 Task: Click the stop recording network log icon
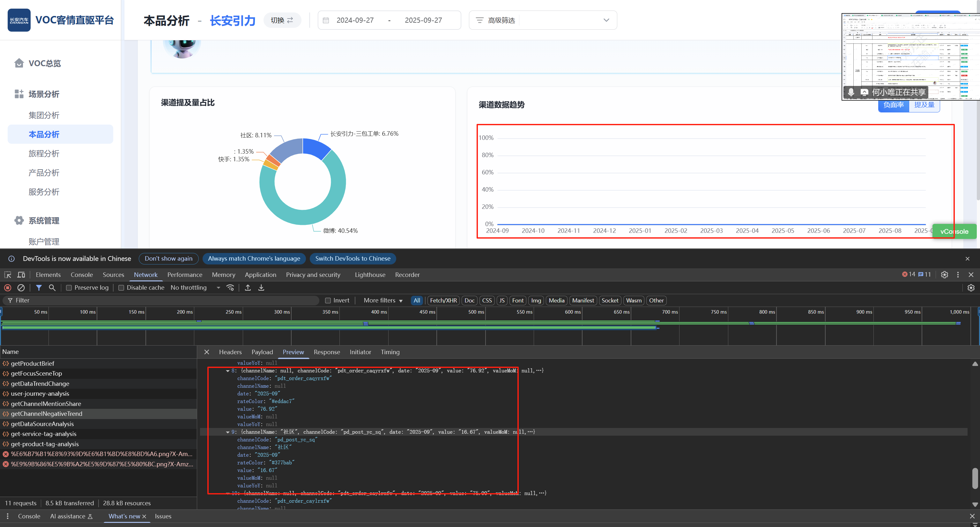tap(8, 287)
